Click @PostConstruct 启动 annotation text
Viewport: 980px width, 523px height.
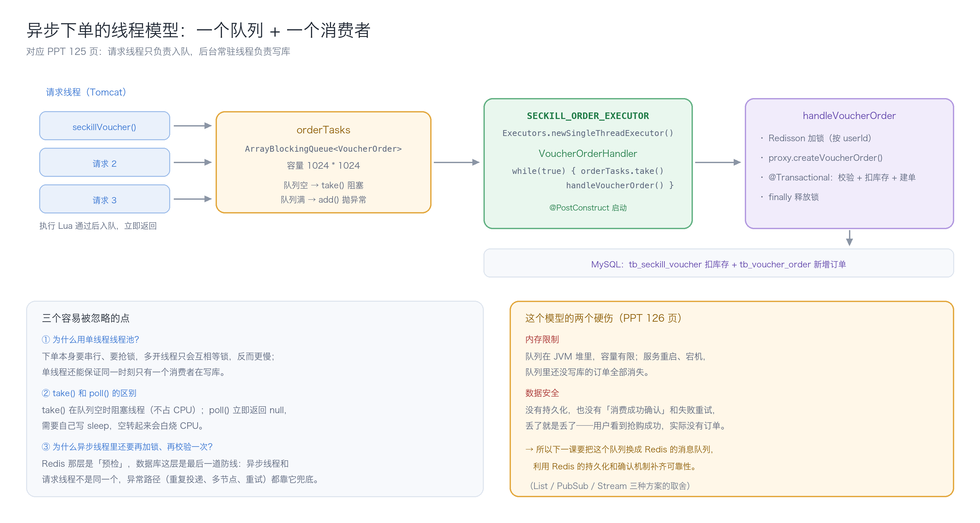tap(588, 208)
